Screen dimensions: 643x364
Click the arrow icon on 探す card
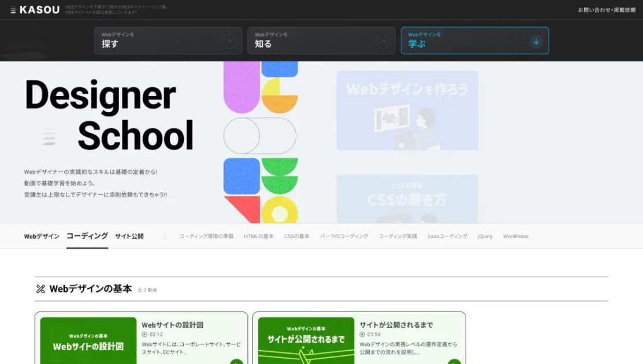tap(229, 42)
